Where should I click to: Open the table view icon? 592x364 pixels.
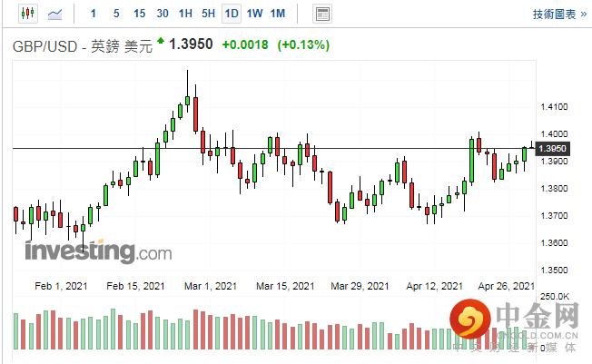[x=322, y=14]
